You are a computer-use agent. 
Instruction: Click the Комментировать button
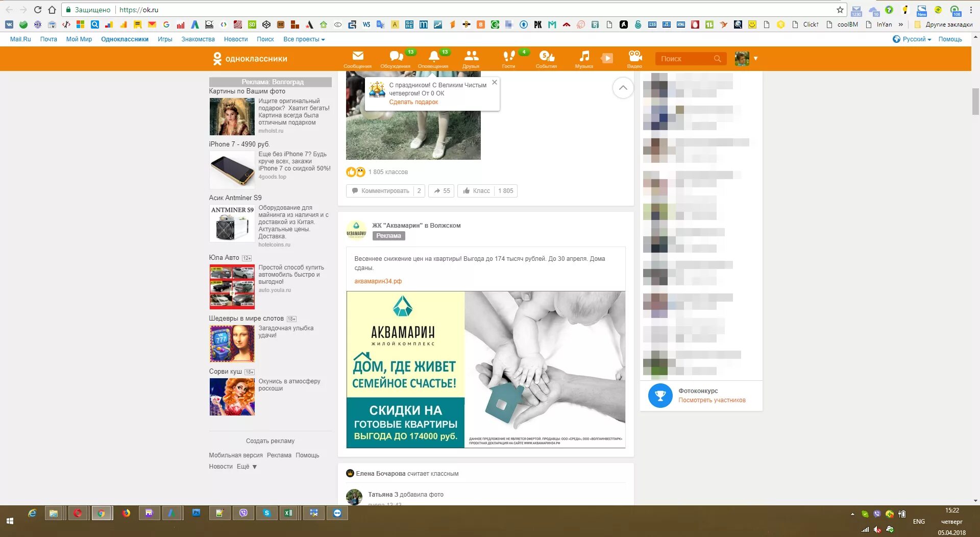pos(385,191)
